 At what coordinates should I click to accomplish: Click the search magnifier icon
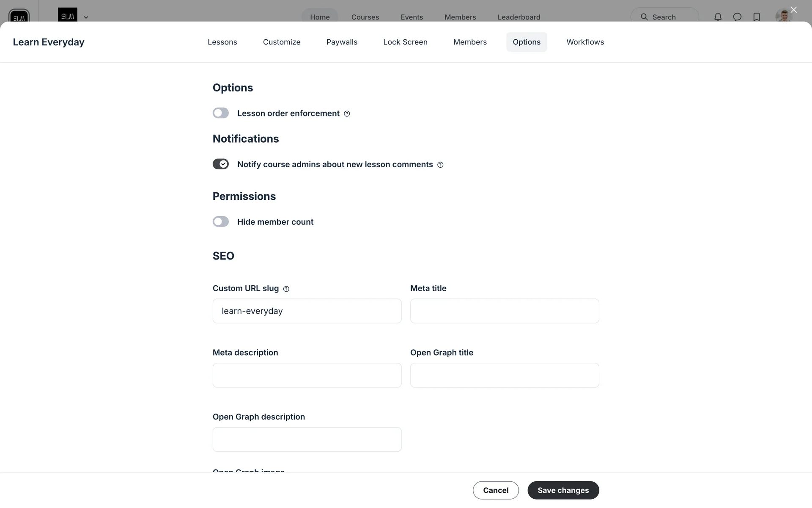click(x=644, y=17)
